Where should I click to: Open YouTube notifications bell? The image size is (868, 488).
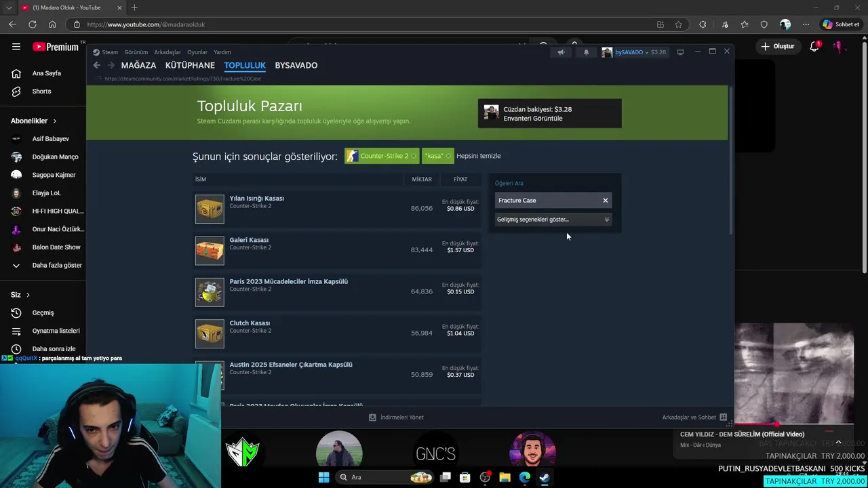815,47
